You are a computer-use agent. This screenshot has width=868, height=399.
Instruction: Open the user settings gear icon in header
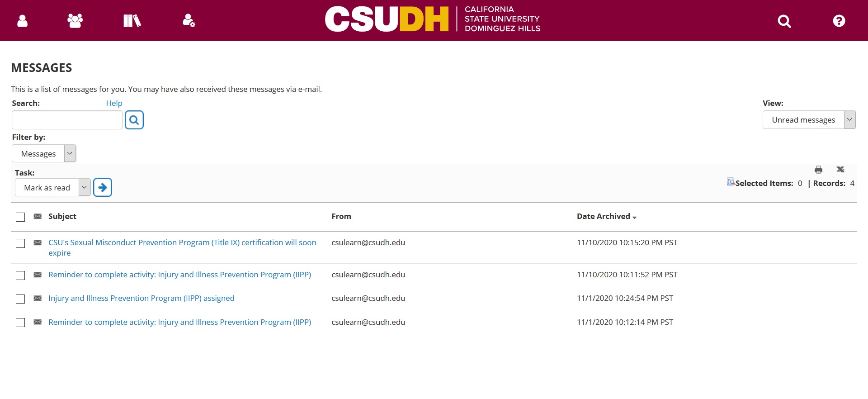click(x=189, y=21)
